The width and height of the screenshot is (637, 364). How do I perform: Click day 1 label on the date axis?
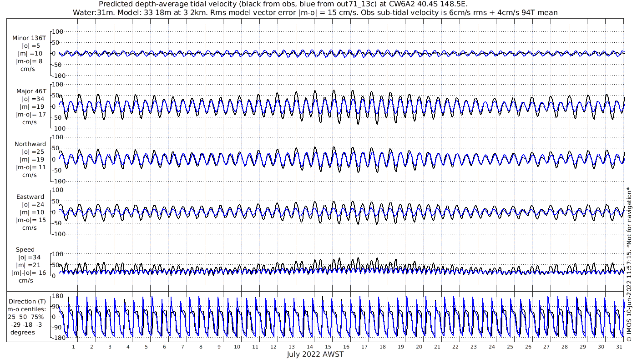tap(73, 346)
